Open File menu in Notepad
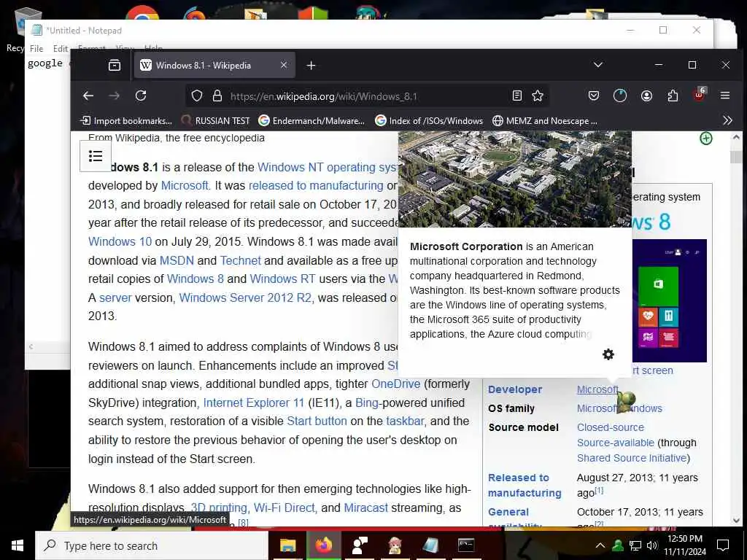The height and width of the screenshot is (560, 747). pos(36,49)
